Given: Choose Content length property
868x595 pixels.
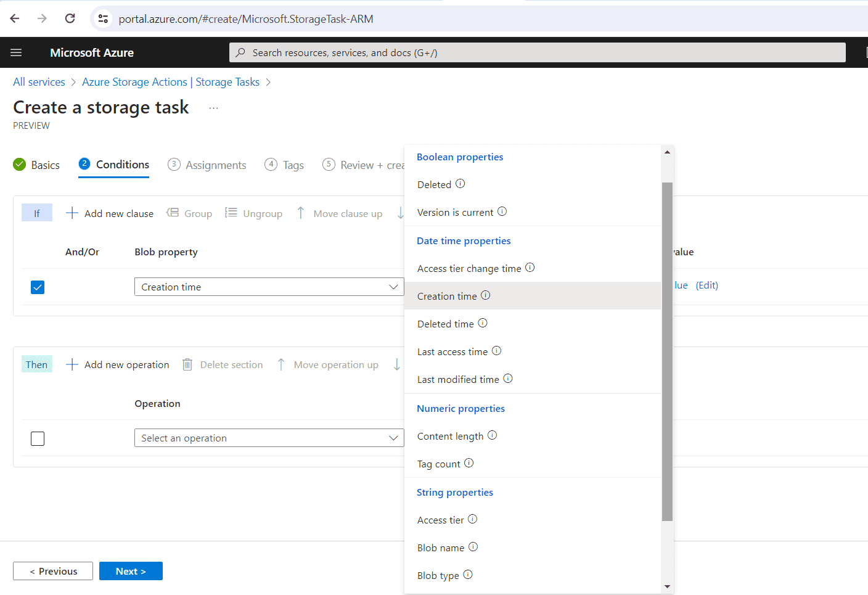Looking at the screenshot, I should point(533,436).
